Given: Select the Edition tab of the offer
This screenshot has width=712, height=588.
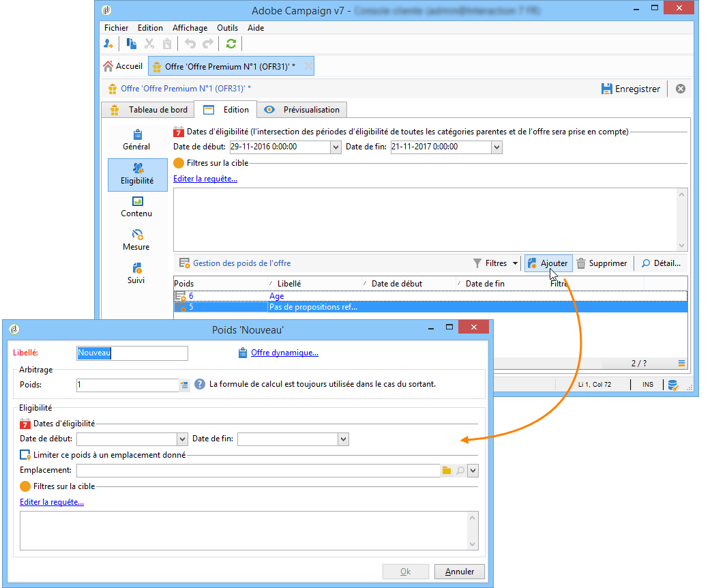Looking at the screenshot, I should tap(226, 109).
